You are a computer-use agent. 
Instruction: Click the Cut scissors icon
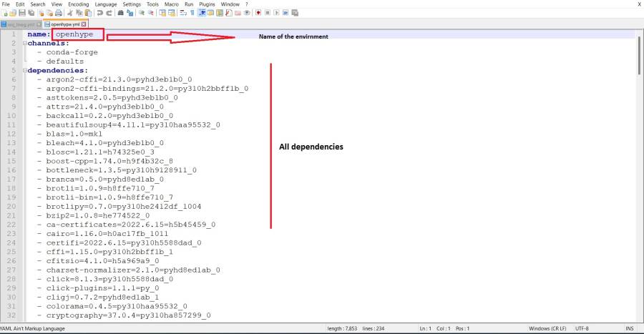(x=69, y=13)
